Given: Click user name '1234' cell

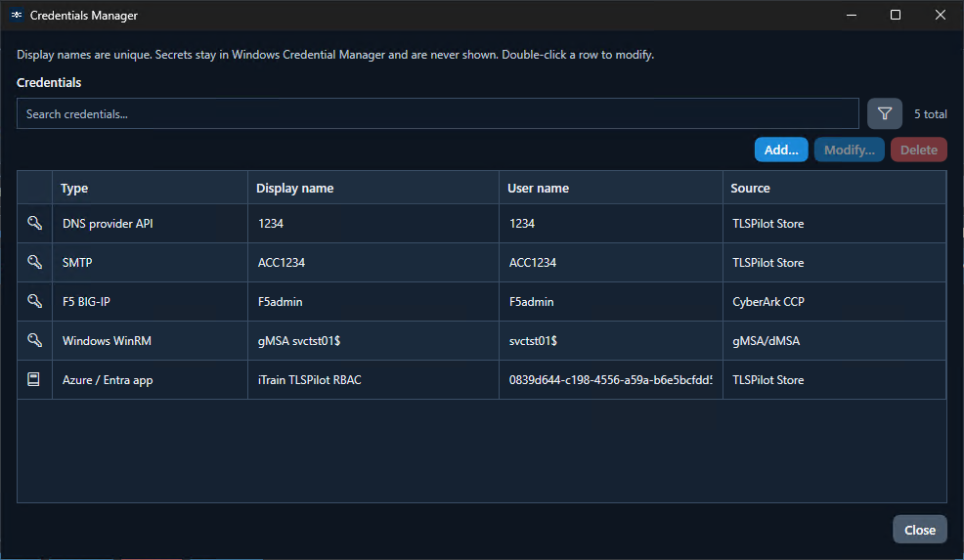Looking at the screenshot, I should tap(610, 224).
